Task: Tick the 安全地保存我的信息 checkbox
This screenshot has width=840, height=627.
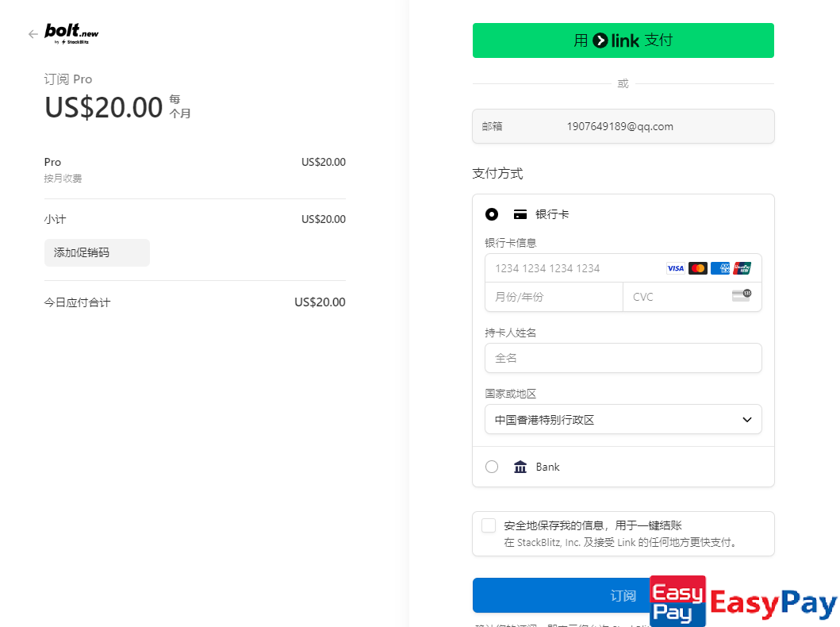Action: point(489,525)
